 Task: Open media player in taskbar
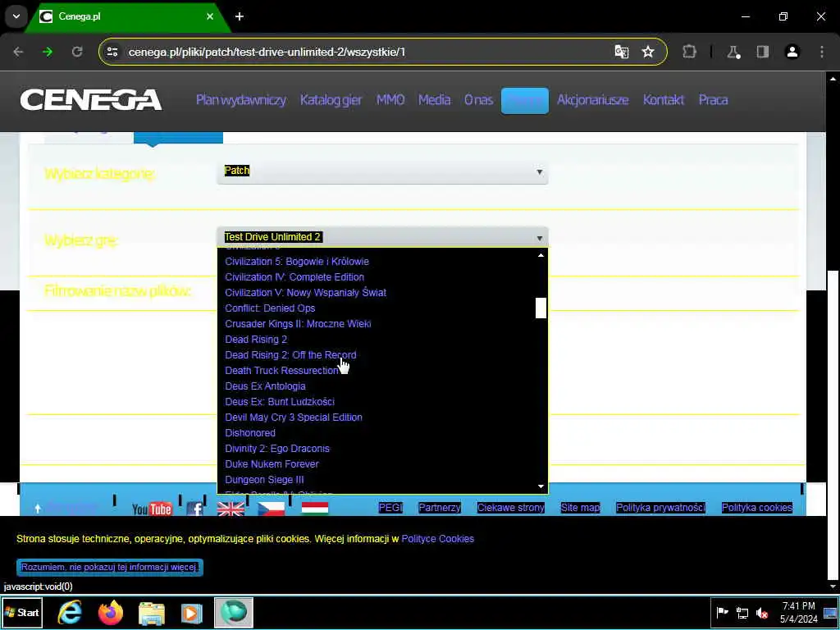191,613
